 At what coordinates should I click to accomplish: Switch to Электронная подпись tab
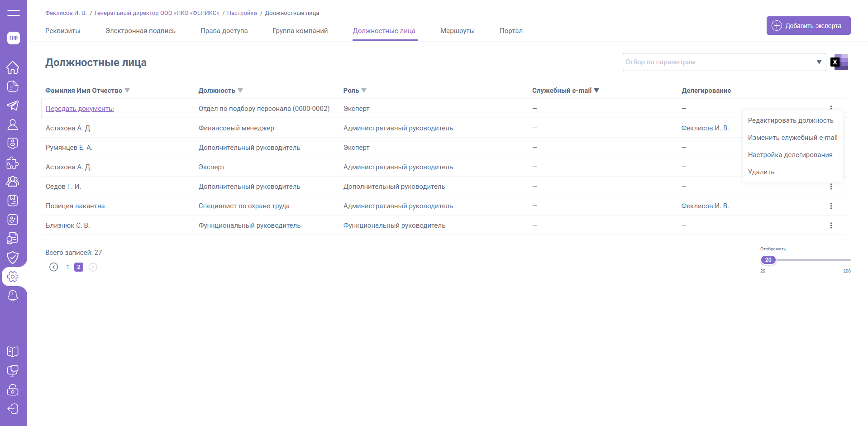(x=140, y=31)
